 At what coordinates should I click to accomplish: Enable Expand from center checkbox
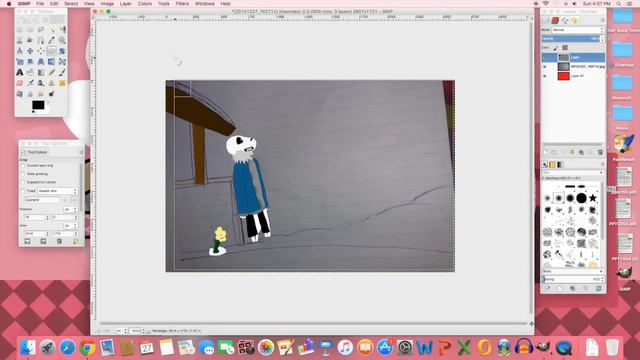23,182
